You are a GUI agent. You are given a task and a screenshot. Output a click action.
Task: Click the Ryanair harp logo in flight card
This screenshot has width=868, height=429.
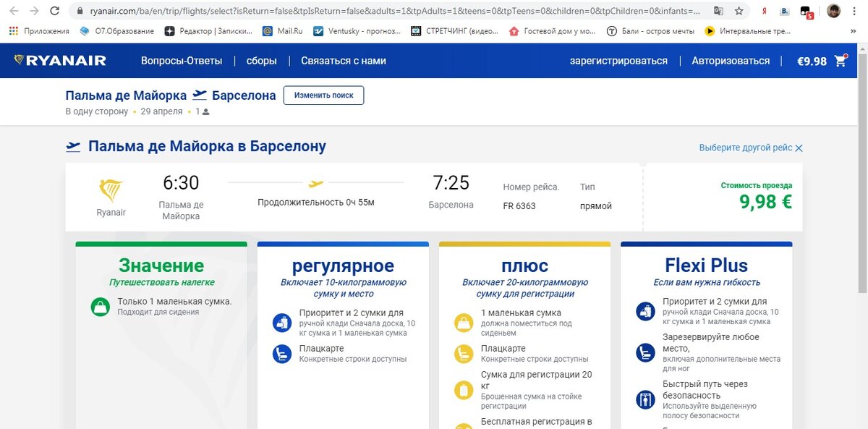pos(111,190)
